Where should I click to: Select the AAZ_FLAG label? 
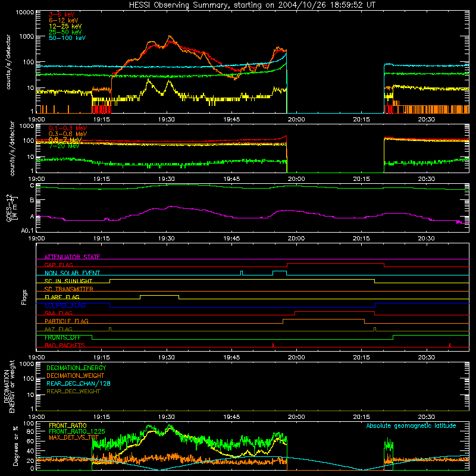tap(58, 329)
